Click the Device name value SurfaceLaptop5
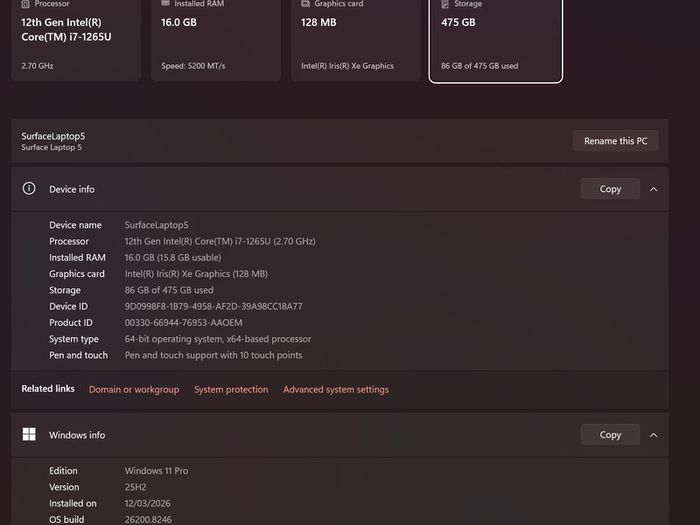The image size is (700, 525). (156, 225)
